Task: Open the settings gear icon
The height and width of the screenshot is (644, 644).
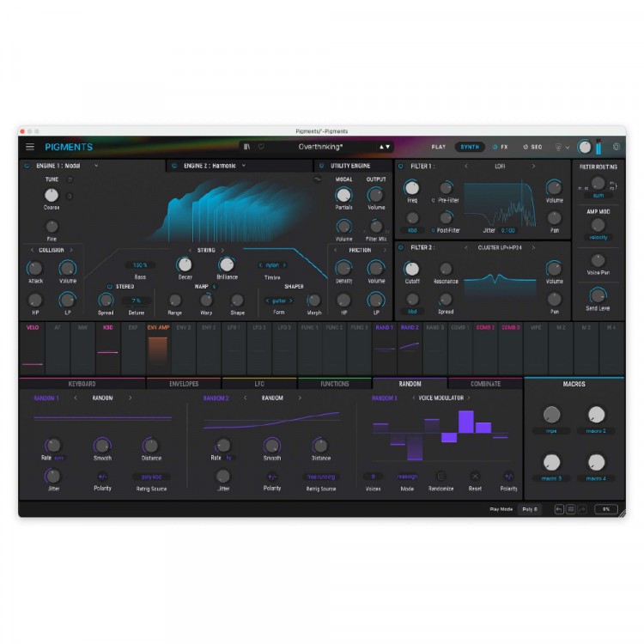Action: pyautogui.click(x=616, y=147)
